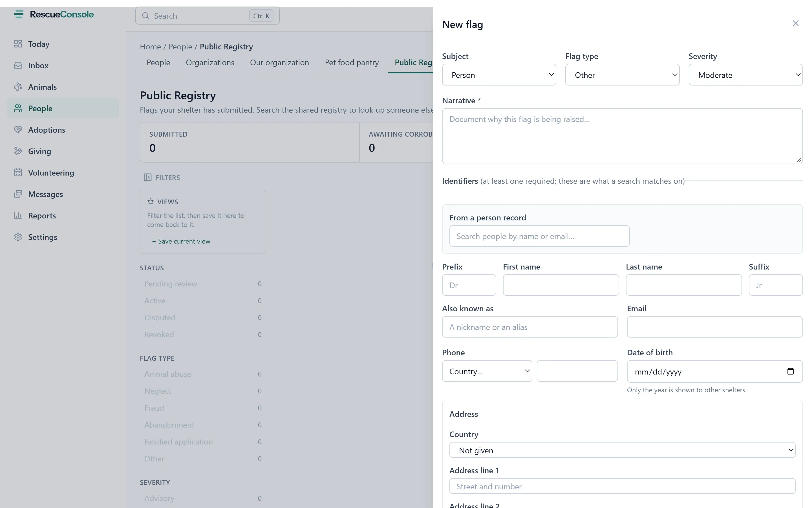Open the Subject dropdown showing Person

(x=499, y=75)
